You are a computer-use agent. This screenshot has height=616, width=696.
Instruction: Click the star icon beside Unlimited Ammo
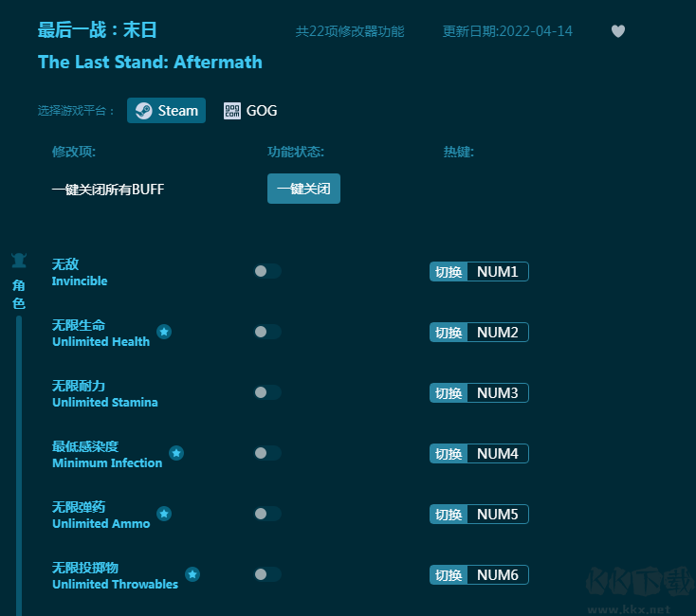pos(164,514)
